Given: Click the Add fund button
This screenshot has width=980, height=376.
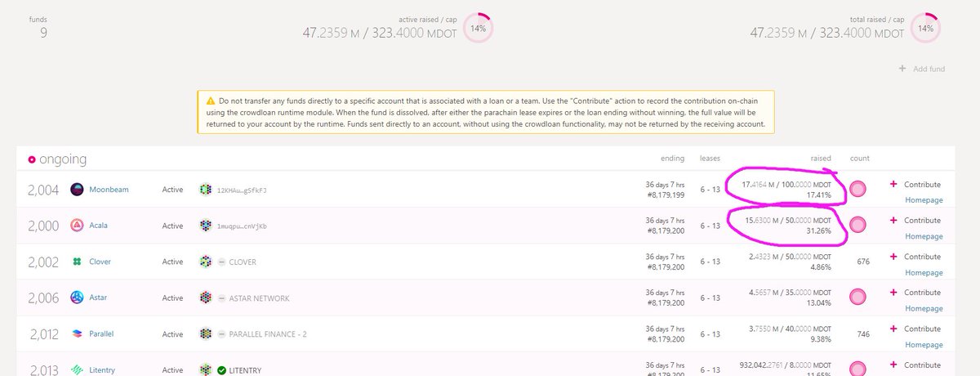Looking at the screenshot, I should click(922, 69).
